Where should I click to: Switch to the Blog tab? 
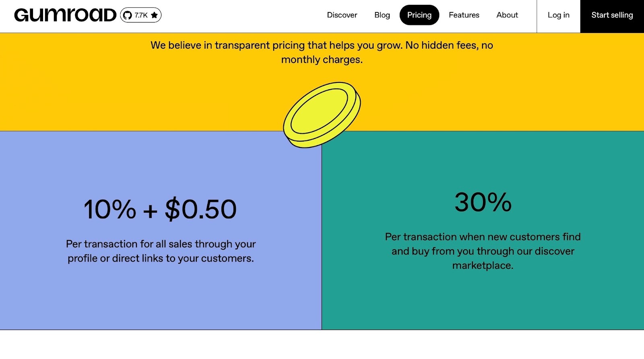pos(382,15)
